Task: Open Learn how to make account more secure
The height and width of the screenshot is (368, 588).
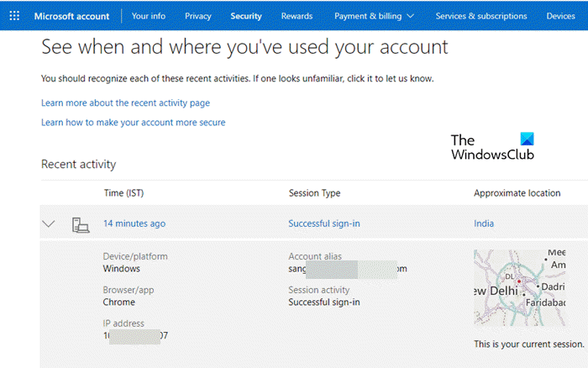Action: pyautogui.click(x=133, y=122)
